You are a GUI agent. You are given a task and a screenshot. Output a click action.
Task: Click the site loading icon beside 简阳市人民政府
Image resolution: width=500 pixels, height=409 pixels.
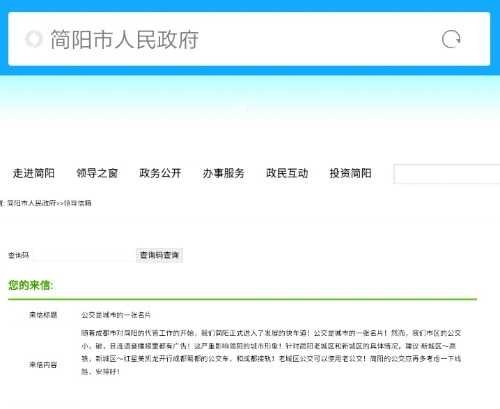34,39
